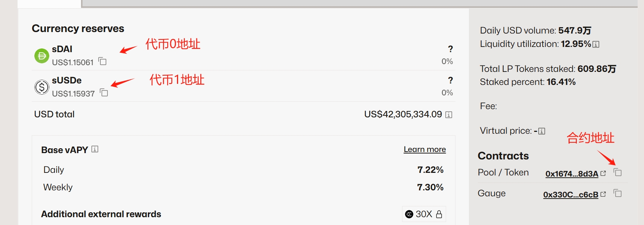Open the 0x330C...c6cB gauge link
This screenshot has height=225, width=644.
[x=570, y=194]
